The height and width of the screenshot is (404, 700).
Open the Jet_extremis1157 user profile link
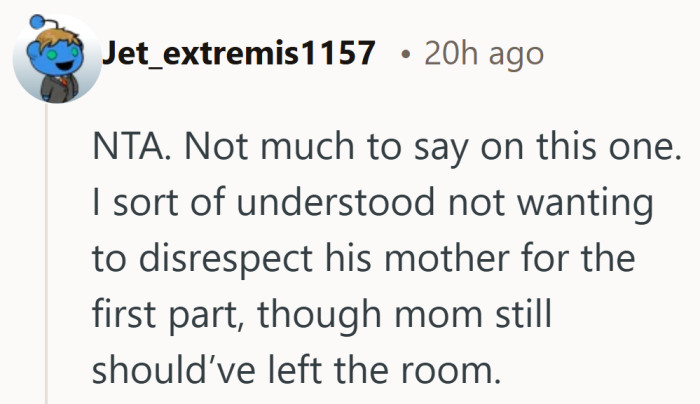coord(238,52)
